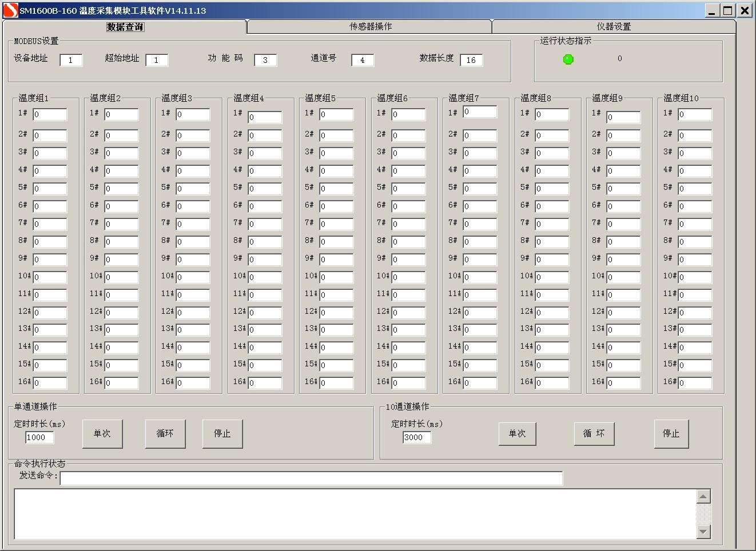The height and width of the screenshot is (551, 756).
Task: Click 单次 button in 10通道操作
Action: point(518,434)
